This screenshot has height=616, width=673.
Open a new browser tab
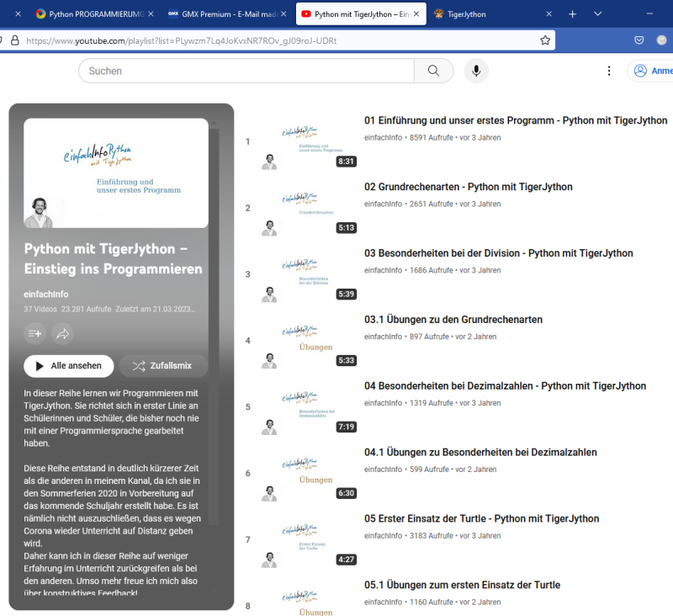[x=572, y=14]
